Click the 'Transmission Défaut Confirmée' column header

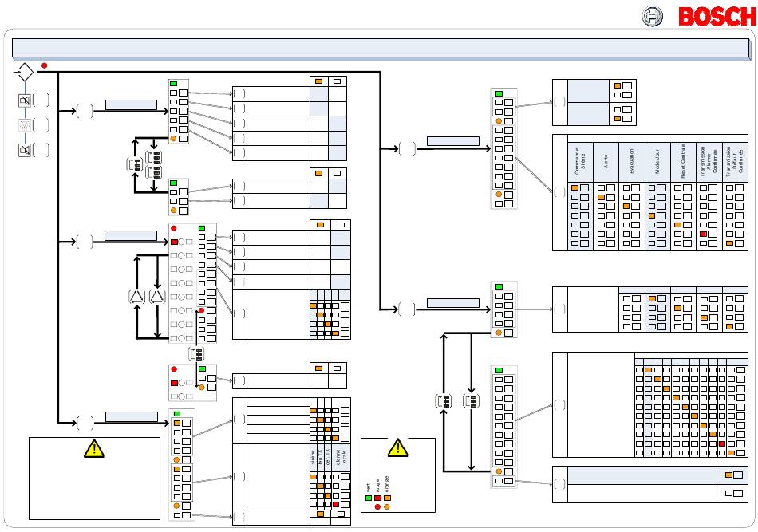pyautogui.click(x=734, y=161)
